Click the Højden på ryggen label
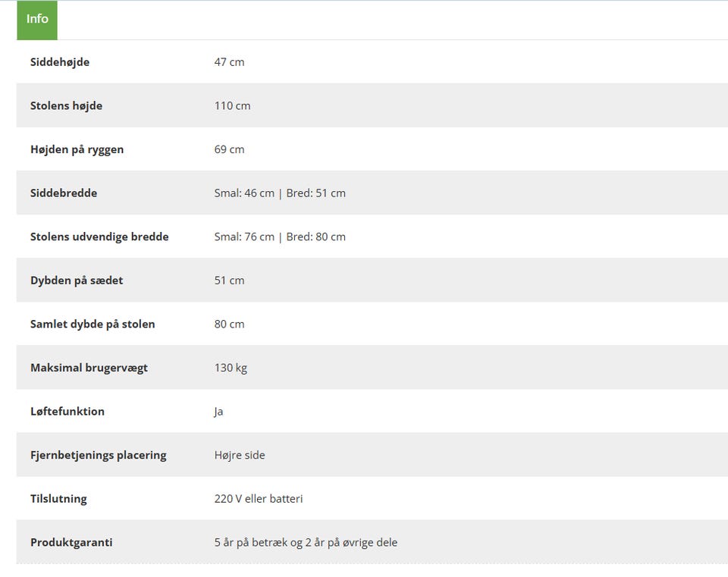728x577 pixels. click(x=77, y=149)
